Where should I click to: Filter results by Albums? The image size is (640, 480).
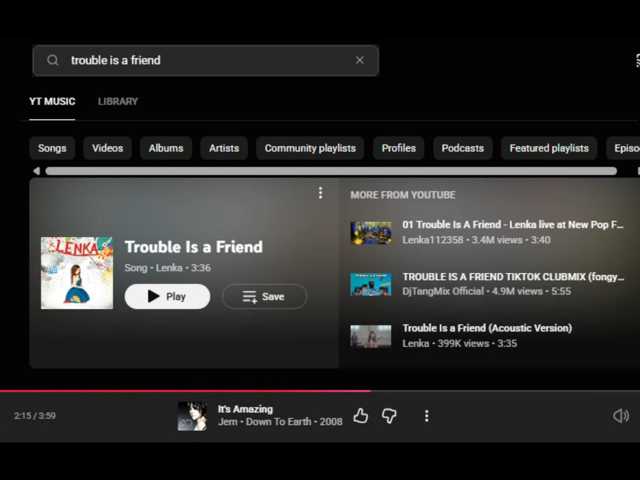click(166, 148)
